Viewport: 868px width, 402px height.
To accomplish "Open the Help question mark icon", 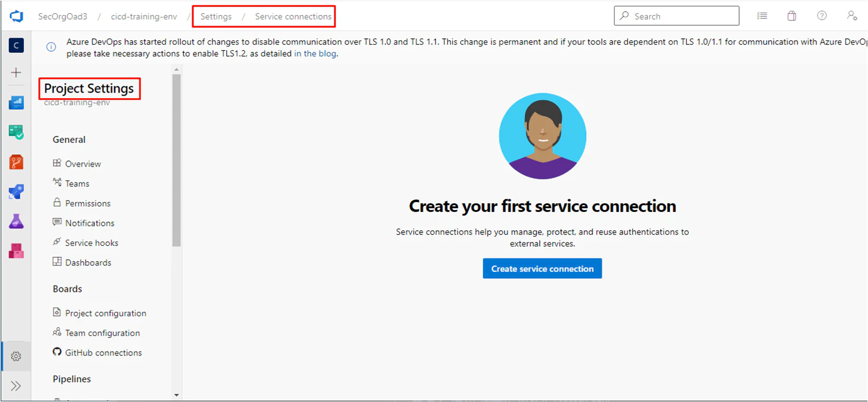I will click(x=822, y=16).
